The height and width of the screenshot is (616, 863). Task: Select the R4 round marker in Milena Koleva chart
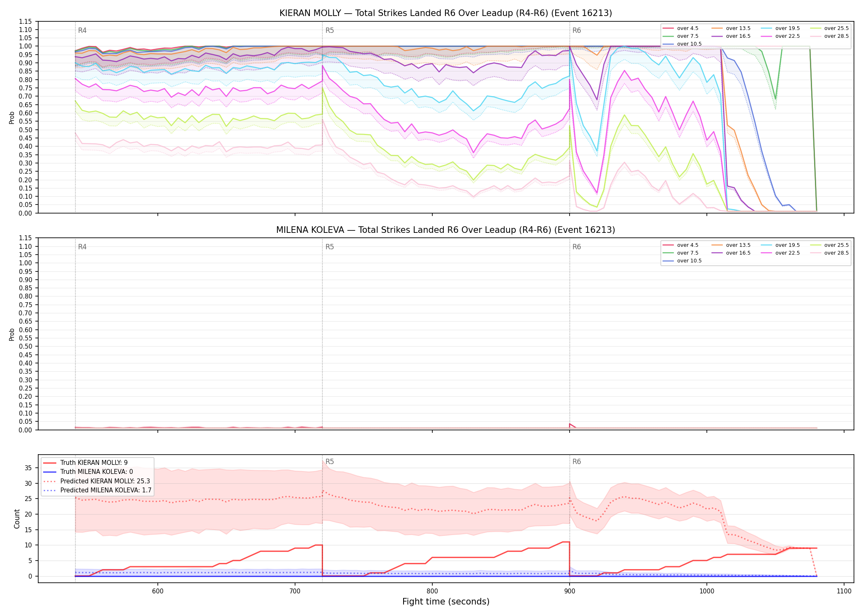pos(82,247)
